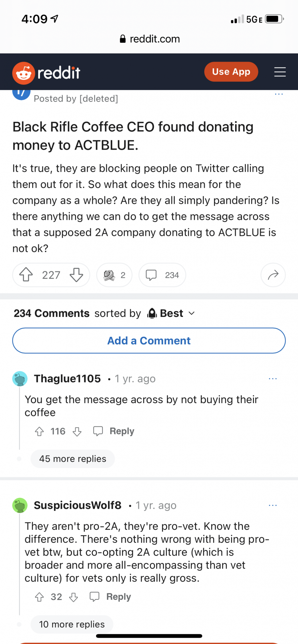Expand 45 more replies

coord(73,459)
